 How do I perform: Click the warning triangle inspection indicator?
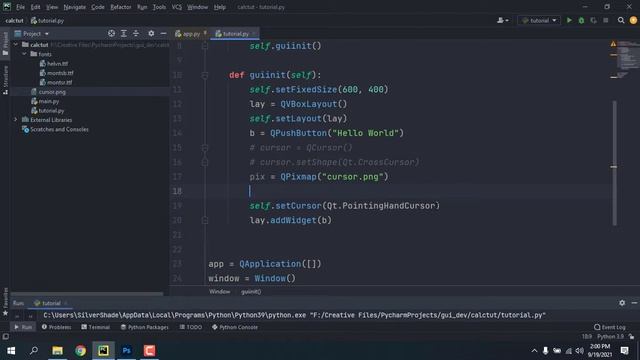click(x=613, y=43)
